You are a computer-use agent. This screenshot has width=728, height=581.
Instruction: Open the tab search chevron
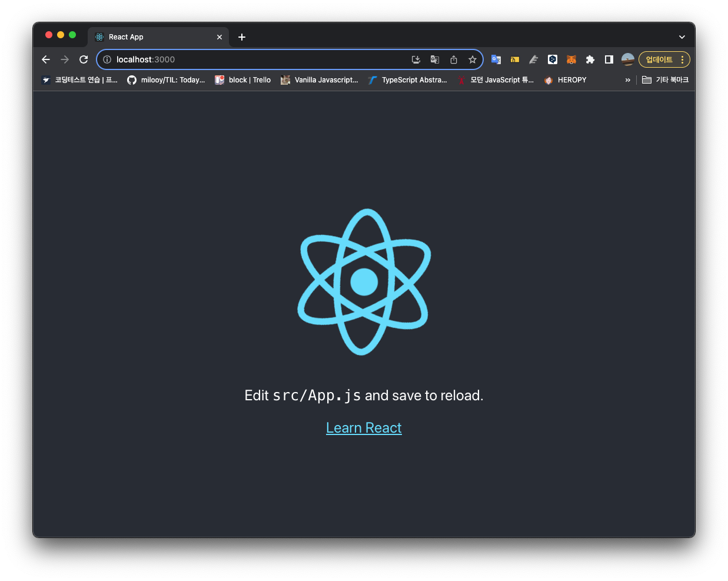point(682,37)
